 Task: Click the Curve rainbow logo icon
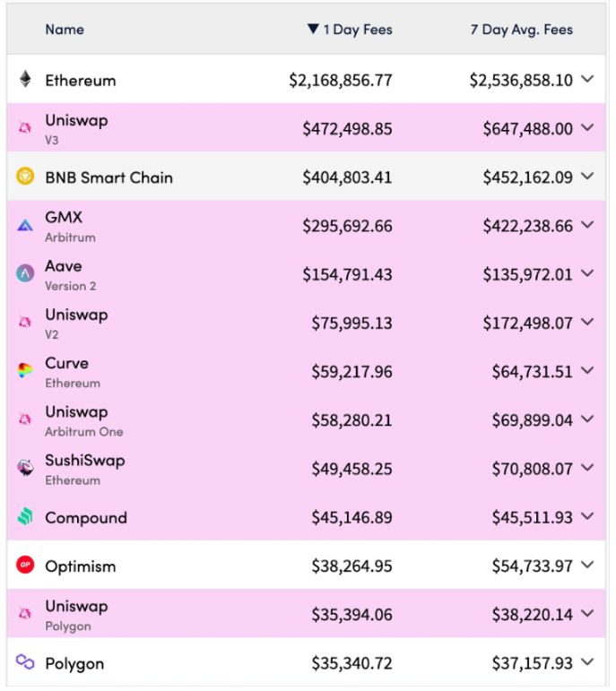(25, 371)
